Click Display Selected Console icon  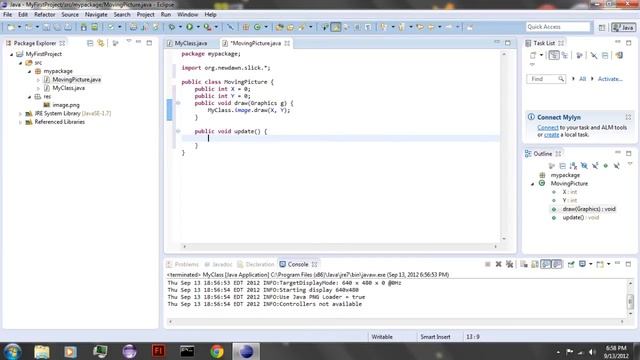582,264
